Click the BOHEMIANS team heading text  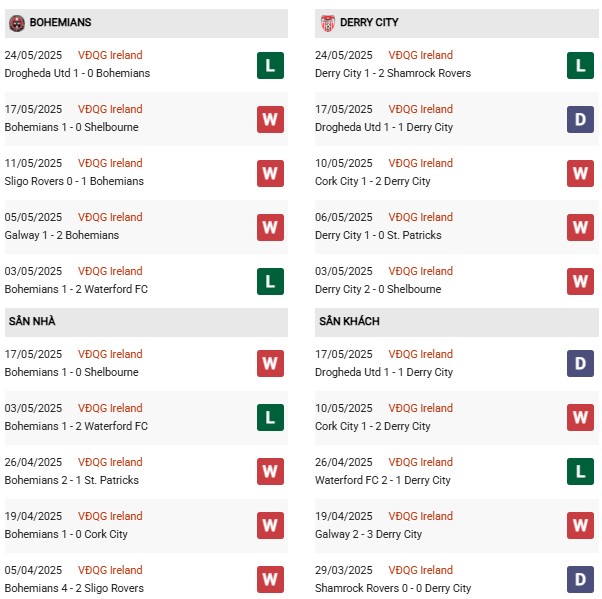(x=61, y=22)
